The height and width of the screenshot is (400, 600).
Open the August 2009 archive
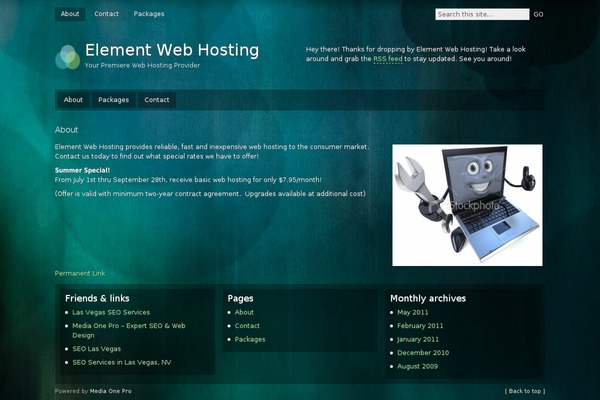tap(417, 366)
